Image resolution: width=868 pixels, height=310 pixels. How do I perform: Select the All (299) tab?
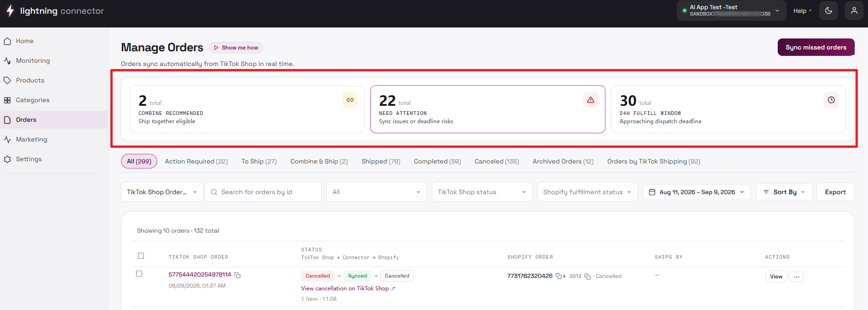click(139, 161)
